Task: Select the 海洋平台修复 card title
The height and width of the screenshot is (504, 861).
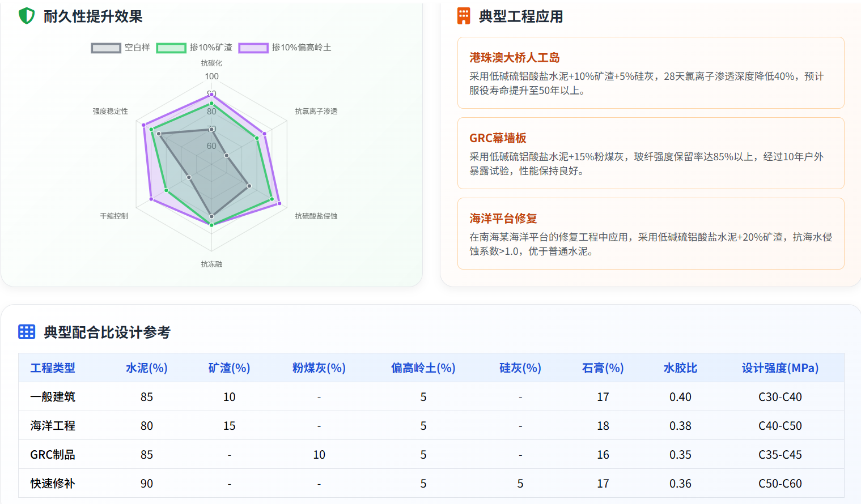Action: pos(503,219)
